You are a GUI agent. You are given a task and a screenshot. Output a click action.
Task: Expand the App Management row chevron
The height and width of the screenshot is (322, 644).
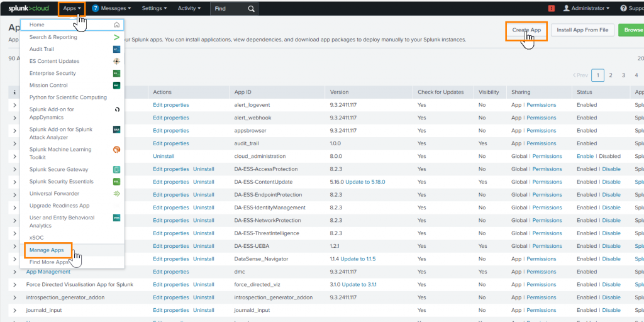[x=15, y=272]
